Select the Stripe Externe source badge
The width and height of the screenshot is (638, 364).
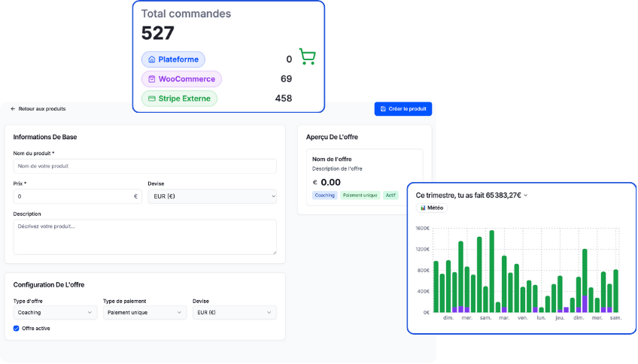179,99
